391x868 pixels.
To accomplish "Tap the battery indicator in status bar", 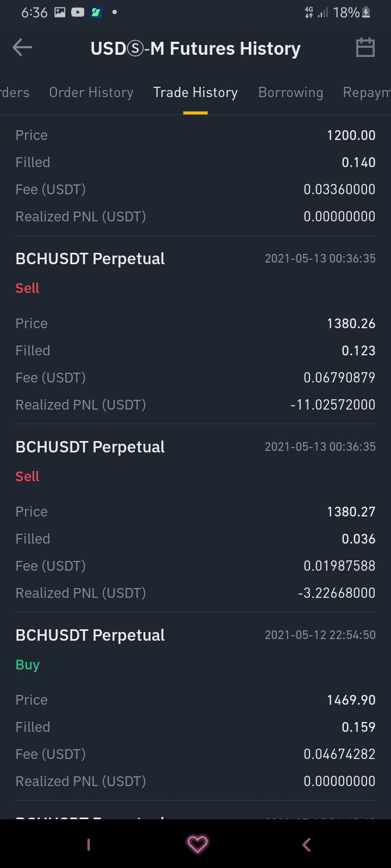I will (x=366, y=12).
